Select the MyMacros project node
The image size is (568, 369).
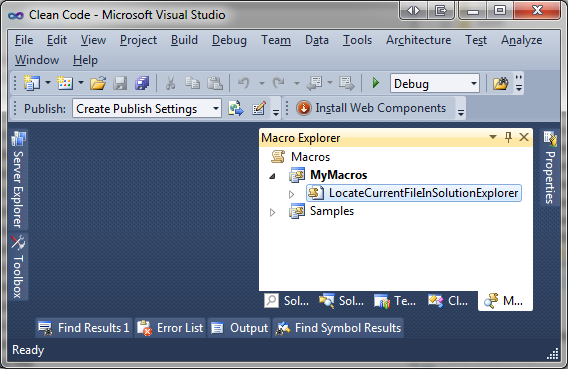coord(338,175)
